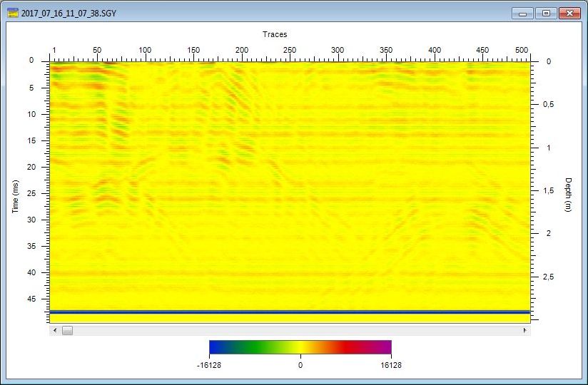The height and width of the screenshot is (385, 588).
Task: Click the -16128 minimum amplitude label
Action: [x=209, y=364]
